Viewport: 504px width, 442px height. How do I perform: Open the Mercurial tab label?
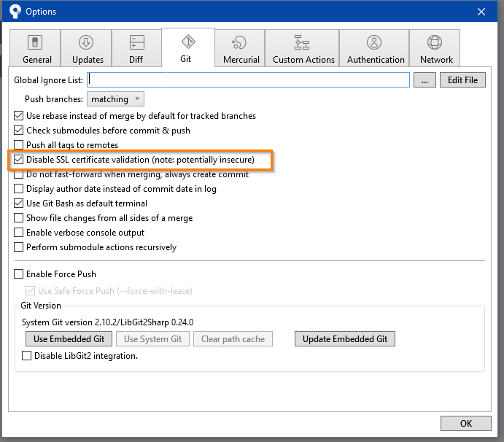(241, 60)
